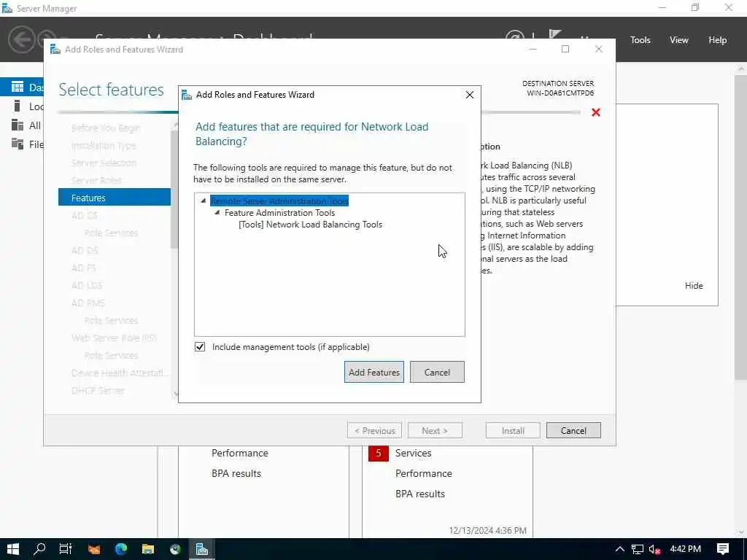
Task: Go to Server Roles step
Action: (96, 181)
